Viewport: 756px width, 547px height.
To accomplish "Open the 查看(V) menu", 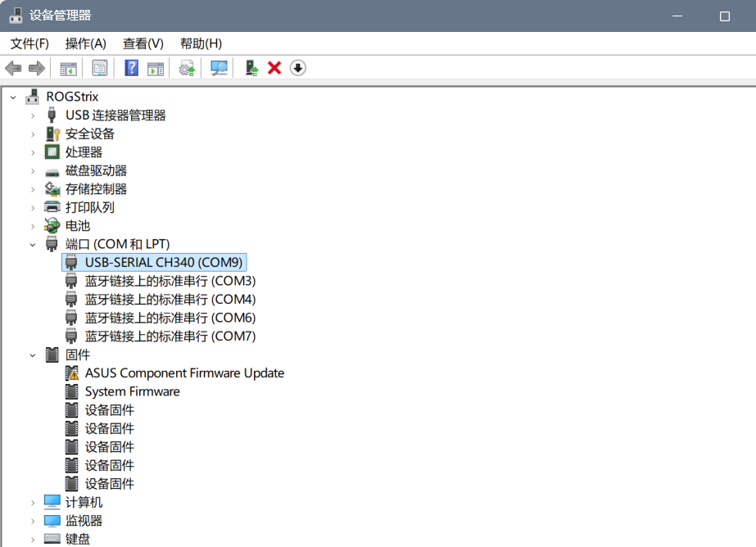I will click(143, 44).
